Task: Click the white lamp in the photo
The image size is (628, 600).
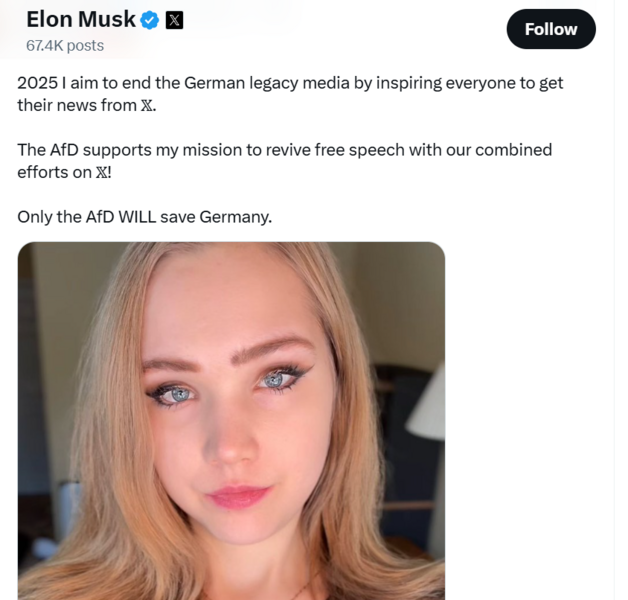Action: coord(428,400)
